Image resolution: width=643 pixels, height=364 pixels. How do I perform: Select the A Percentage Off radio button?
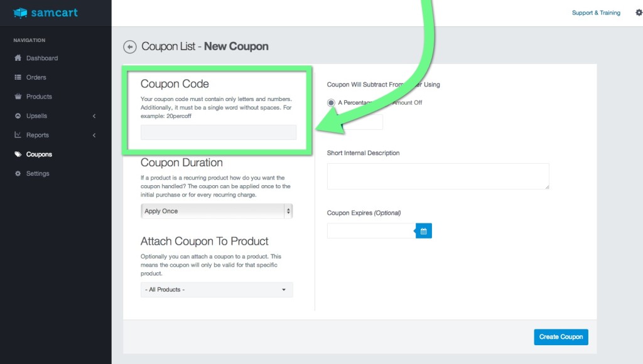(x=332, y=104)
